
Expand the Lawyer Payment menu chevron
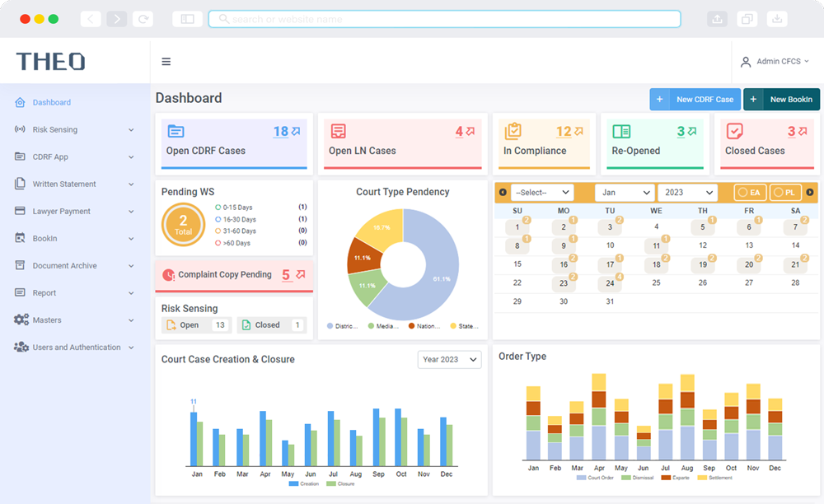point(131,212)
